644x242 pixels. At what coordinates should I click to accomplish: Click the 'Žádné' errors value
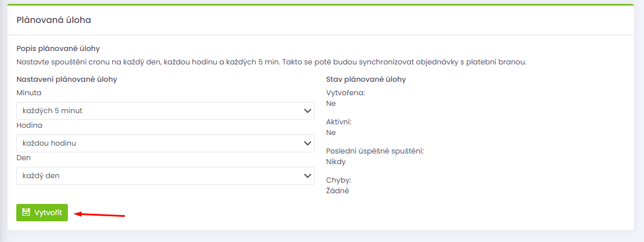pos(338,190)
